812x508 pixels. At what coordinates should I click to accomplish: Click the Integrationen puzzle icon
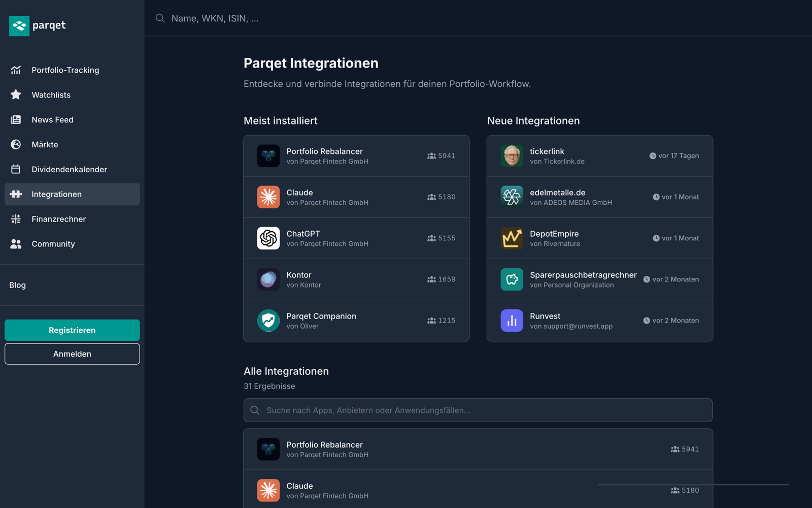click(x=16, y=194)
